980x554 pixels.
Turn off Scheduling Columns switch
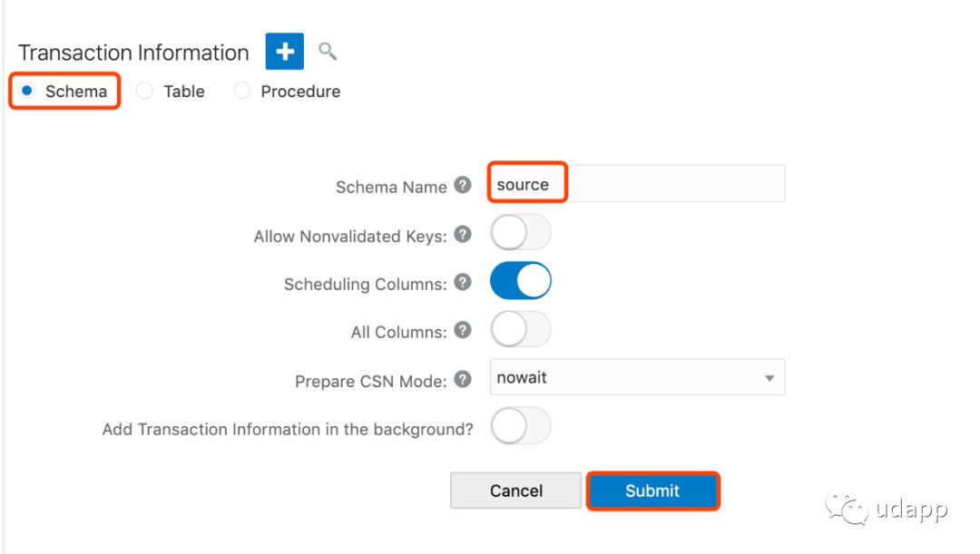tap(521, 281)
